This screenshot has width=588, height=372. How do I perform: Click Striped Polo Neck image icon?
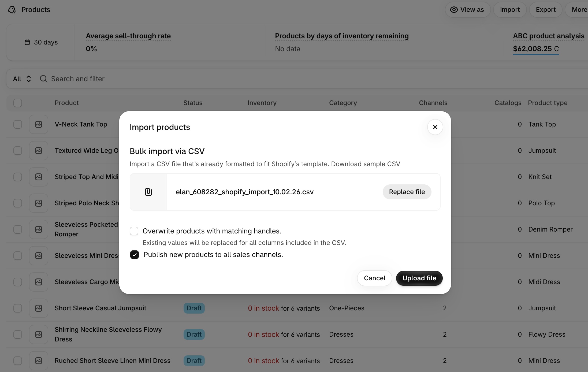[x=39, y=203]
